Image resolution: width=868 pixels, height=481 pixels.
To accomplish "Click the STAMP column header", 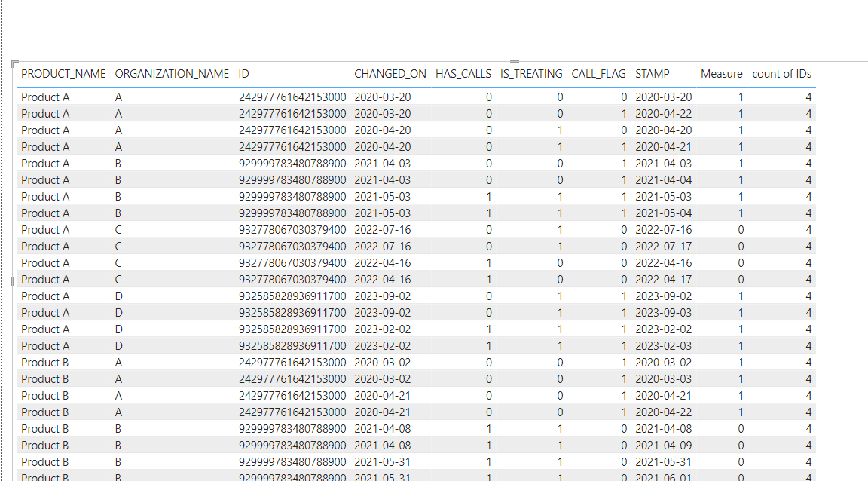I will (x=652, y=74).
